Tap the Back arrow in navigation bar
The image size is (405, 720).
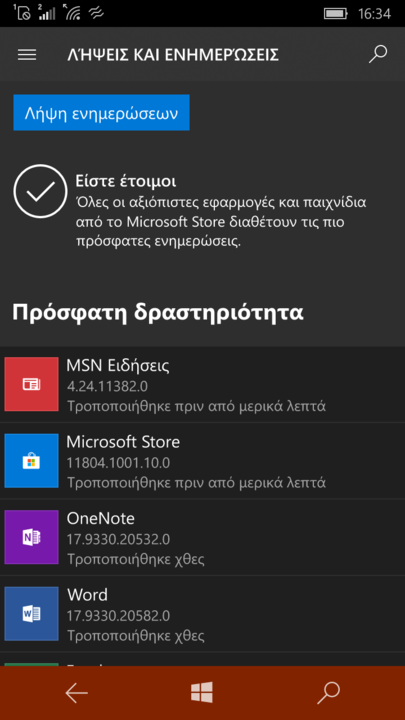76,693
